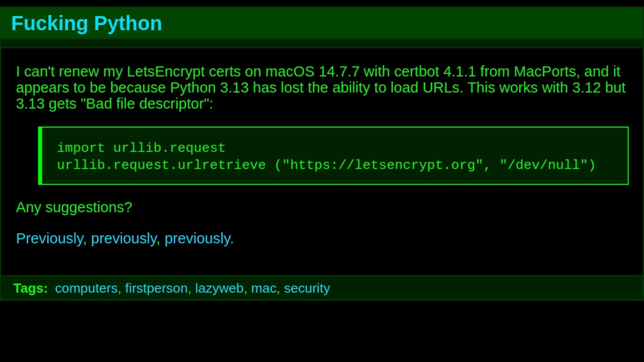This screenshot has width=644, height=362.
Task: Open the "lazyweb" tag
Action: click(219, 288)
